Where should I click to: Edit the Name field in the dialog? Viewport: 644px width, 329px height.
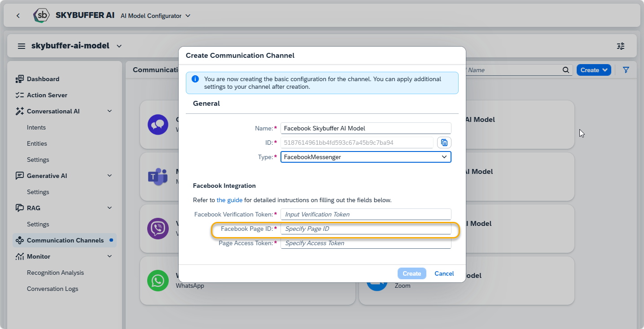tap(366, 128)
